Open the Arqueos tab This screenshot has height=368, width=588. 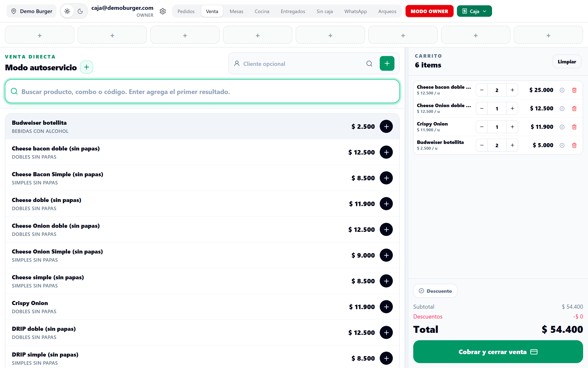tap(387, 11)
